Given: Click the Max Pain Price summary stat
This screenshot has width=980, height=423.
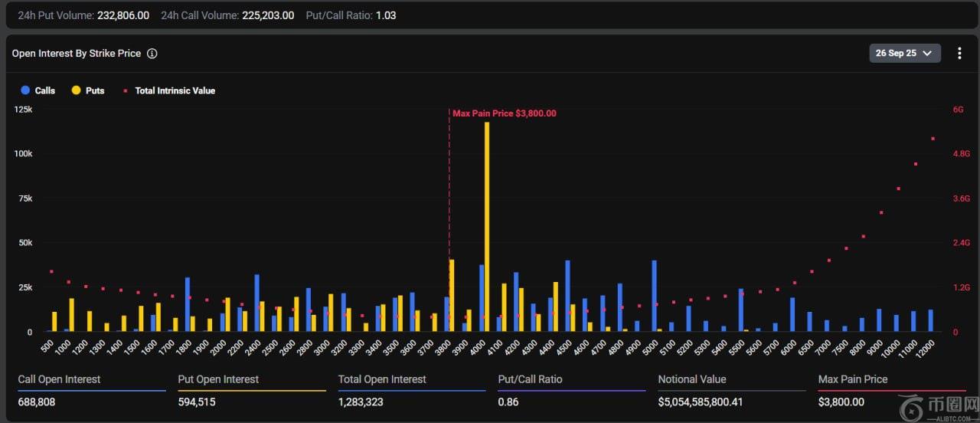Looking at the screenshot, I should click(852, 379).
